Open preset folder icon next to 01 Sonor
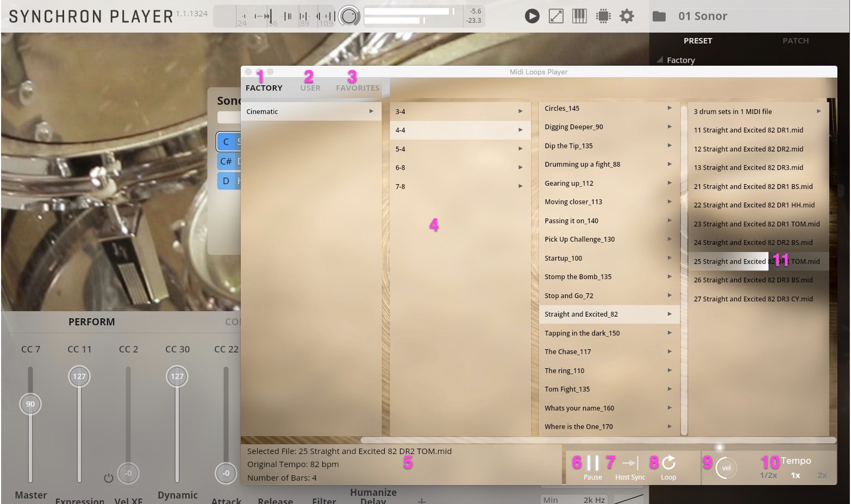851x504 pixels. coord(659,16)
